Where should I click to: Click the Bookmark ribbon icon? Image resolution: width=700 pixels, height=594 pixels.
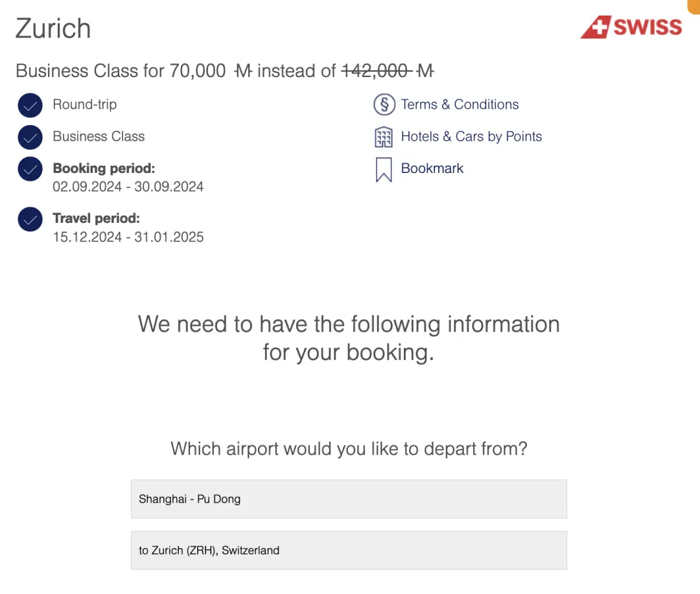click(384, 170)
